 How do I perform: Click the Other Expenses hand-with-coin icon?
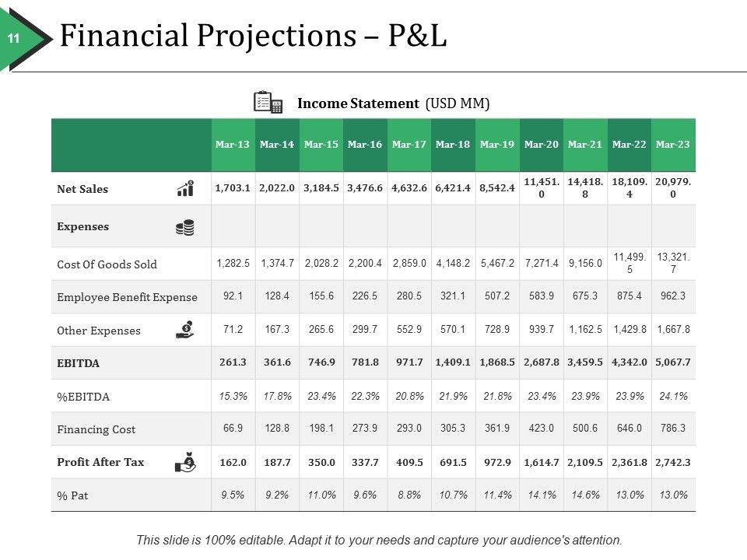pyautogui.click(x=185, y=330)
